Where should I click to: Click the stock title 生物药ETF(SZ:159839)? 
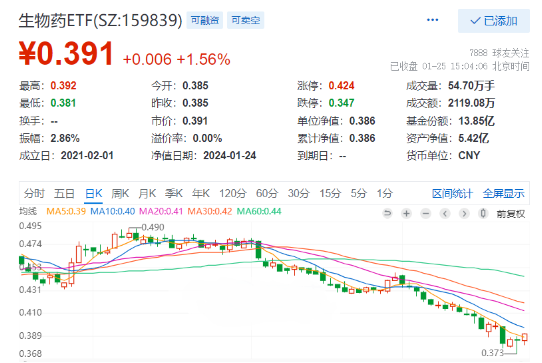[x=100, y=21]
